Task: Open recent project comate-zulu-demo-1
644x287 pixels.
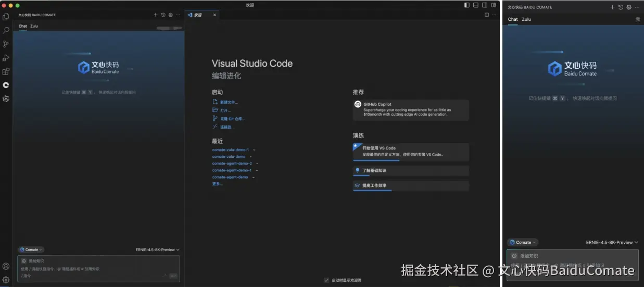Action: [x=231, y=150]
